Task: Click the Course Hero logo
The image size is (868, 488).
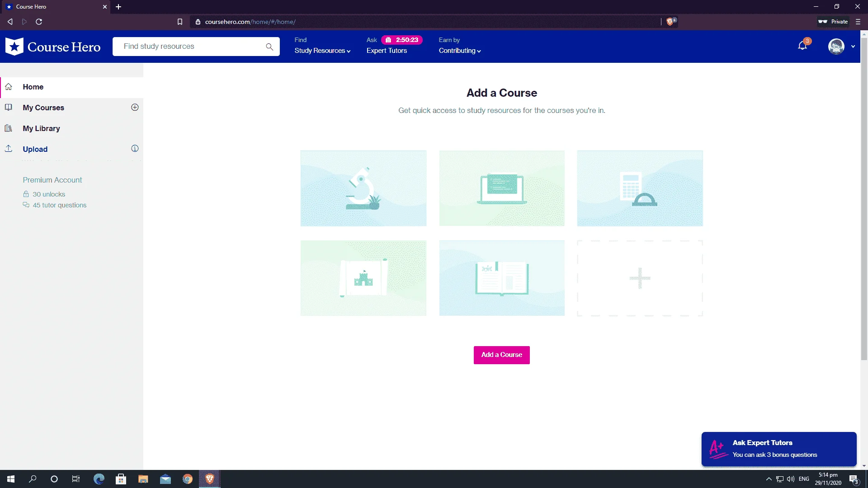Action: pyautogui.click(x=53, y=47)
